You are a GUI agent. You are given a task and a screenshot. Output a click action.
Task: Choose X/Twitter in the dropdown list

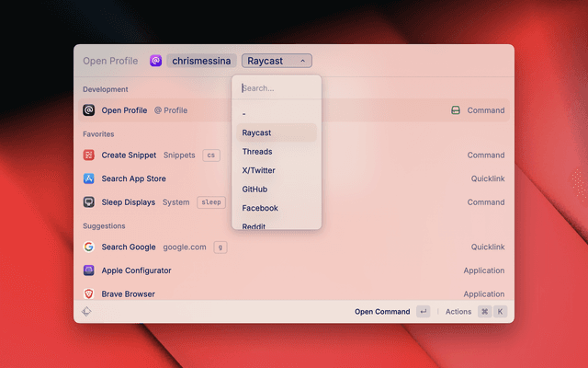[x=258, y=170]
